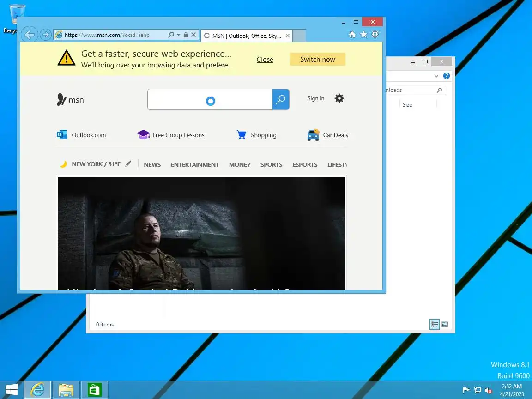This screenshot has width=532, height=399.
Task: Stop page loading with address bar X
Action: tap(193, 35)
